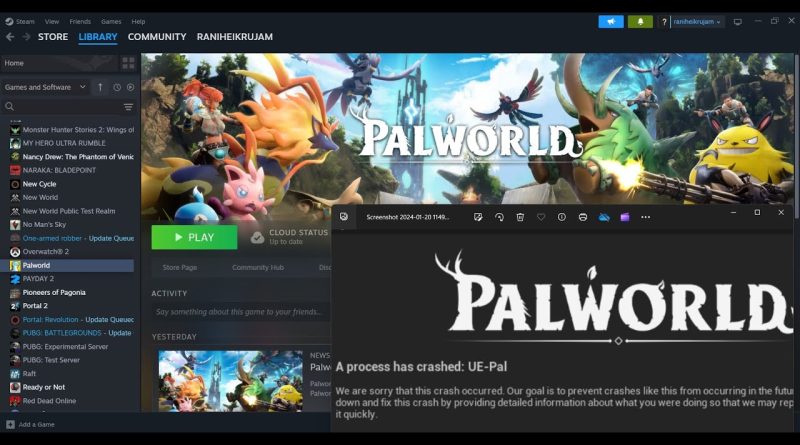800x445 pixels.
Task: Click the sort ascending arrow in library
Action: (x=100, y=87)
